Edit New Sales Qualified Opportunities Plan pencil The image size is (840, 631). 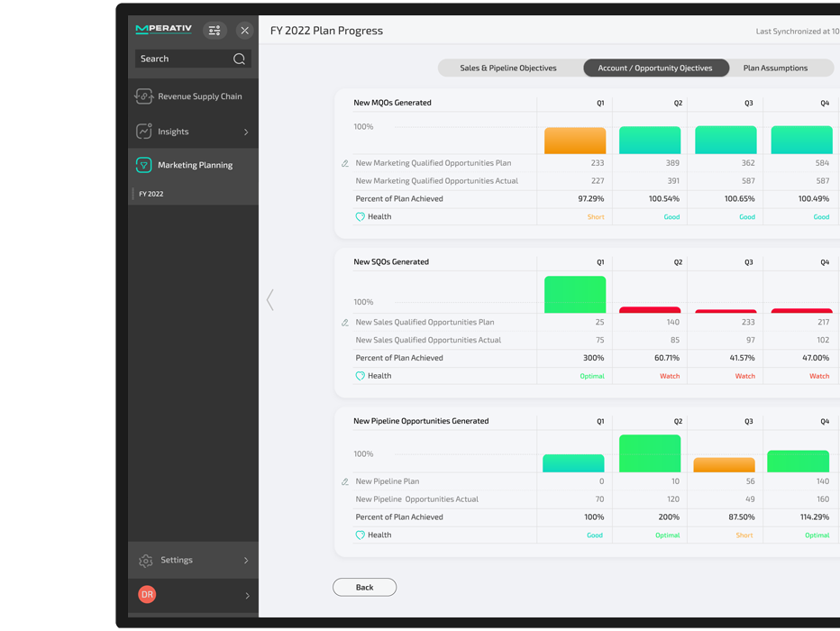(x=345, y=323)
